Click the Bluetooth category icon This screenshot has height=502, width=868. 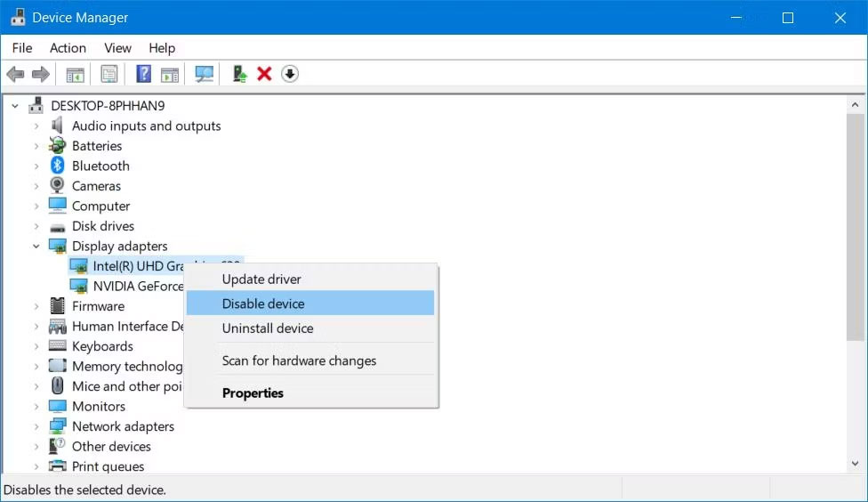pos(57,166)
